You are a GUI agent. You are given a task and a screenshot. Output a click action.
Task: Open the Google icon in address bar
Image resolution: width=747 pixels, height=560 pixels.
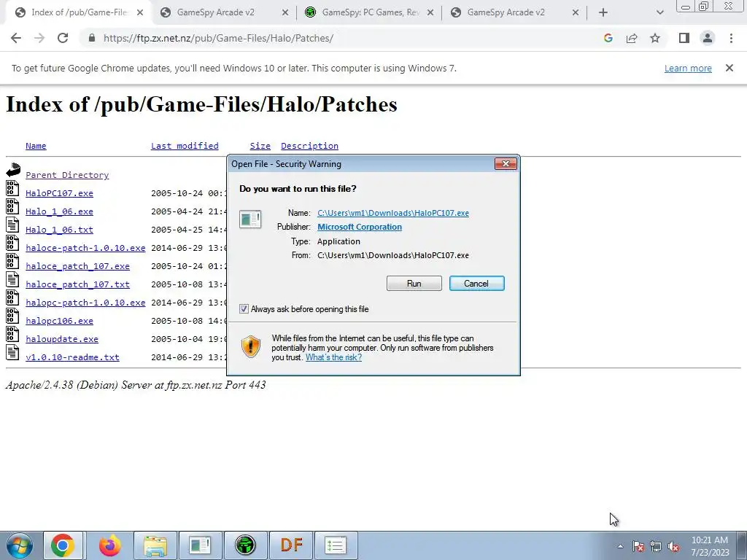coord(608,38)
